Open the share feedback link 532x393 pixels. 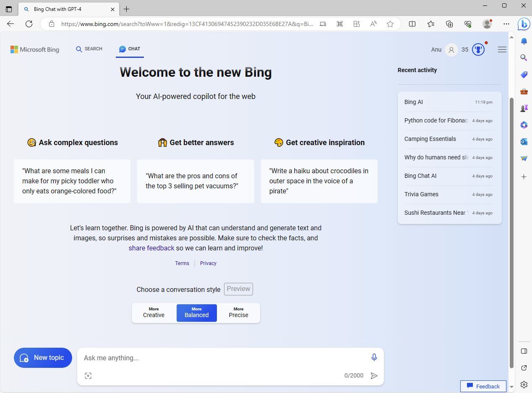pyautogui.click(x=151, y=248)
